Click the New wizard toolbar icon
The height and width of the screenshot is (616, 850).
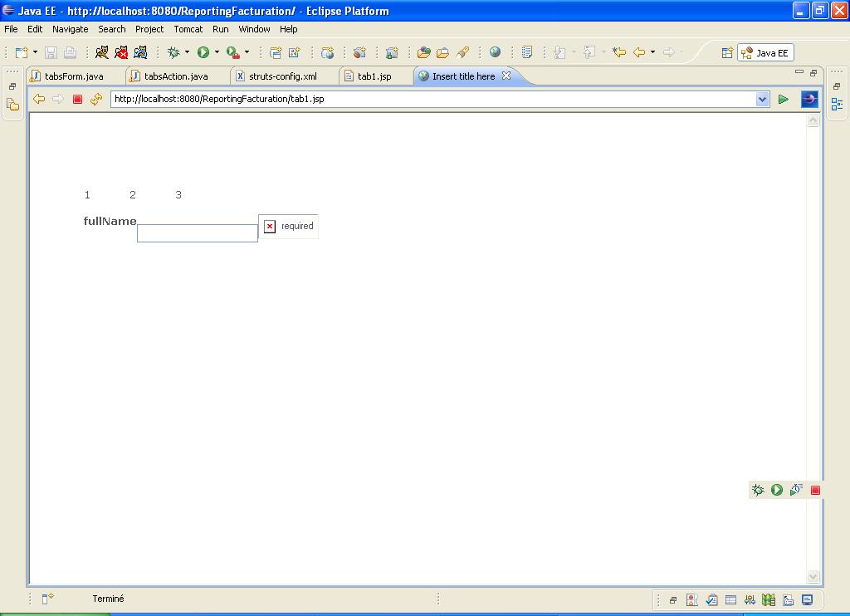pyautogui.click(x=22, y=52)
